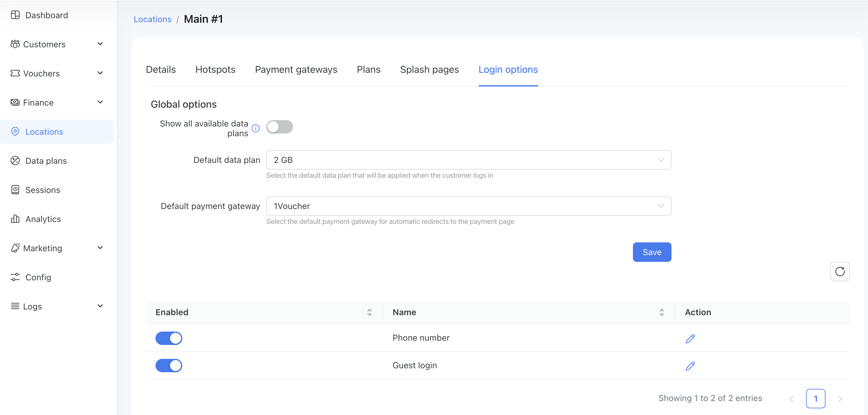The height and width of the screenshot is (415, 868).
Task: Click the refresh icon above the table
Action: pos(839,271)
